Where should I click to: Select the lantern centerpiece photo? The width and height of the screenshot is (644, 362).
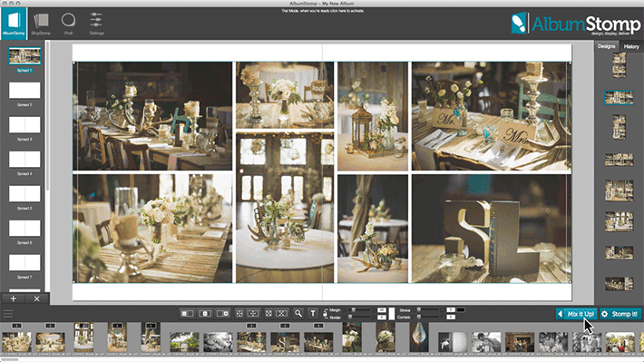tap(373, 116)
